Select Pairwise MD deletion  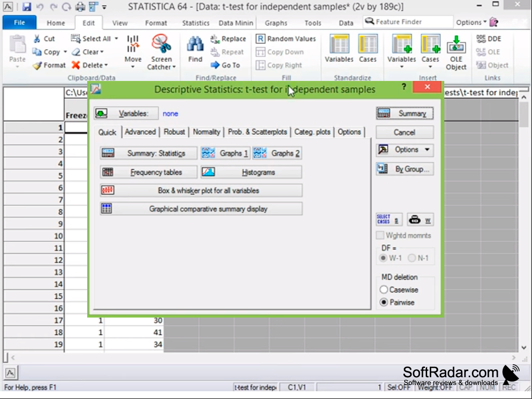click(384, 302)
